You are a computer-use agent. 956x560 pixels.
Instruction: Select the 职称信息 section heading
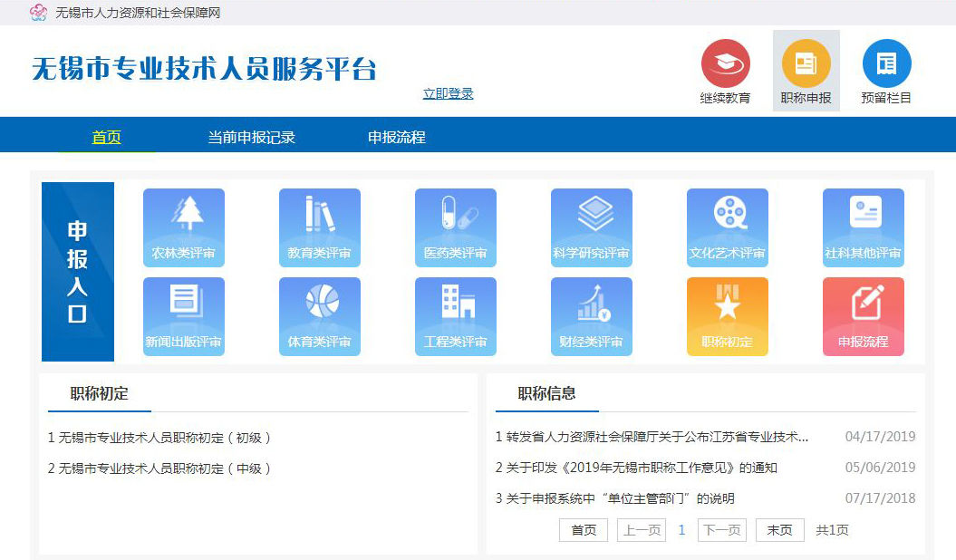(x=547, y=393)
